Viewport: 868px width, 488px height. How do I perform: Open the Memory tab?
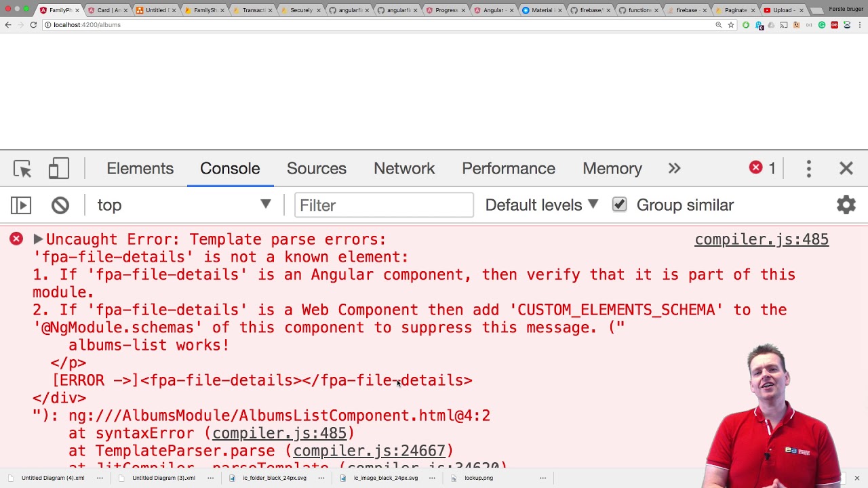tap(612, 169)
